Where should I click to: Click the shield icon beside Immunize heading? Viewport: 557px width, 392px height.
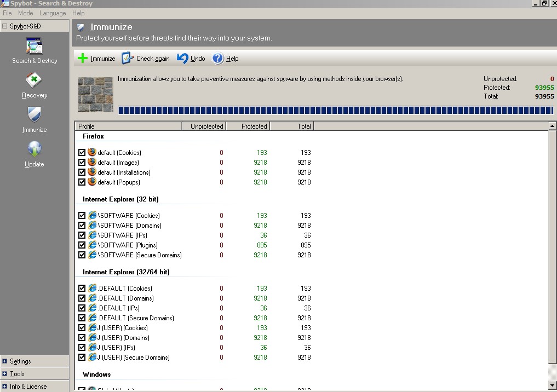(x=81, y=27)
